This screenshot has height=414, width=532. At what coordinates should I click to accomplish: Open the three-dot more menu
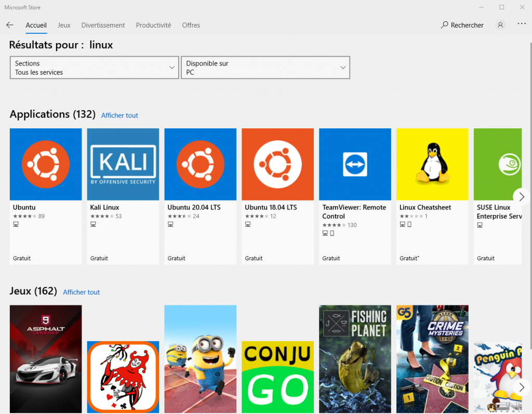[x=522, y=24]
